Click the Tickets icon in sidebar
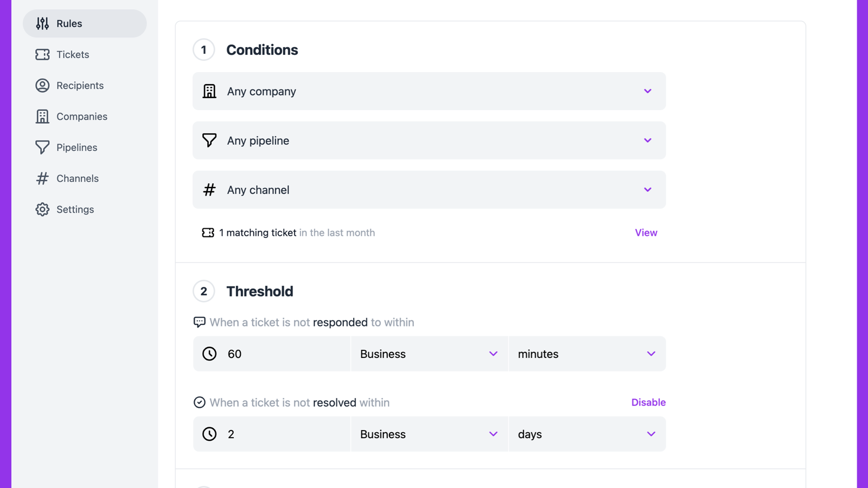868x488 pixels. [x=42, y=54]
